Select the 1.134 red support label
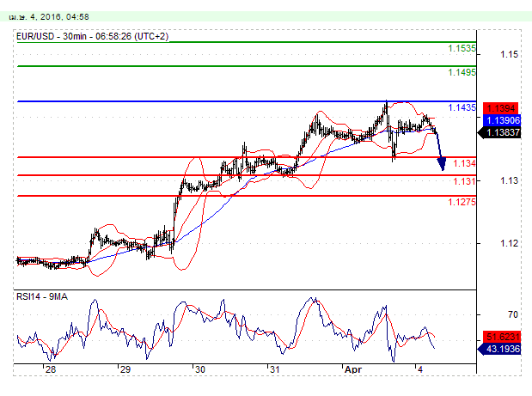Viewport: 532px width, 396px height. click(465, 163)
